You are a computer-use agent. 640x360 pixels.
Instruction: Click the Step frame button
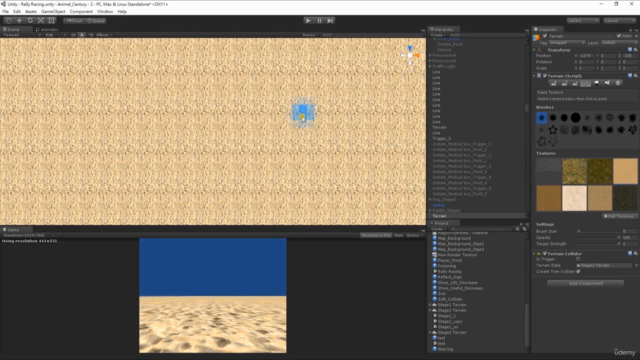click(x=330, y=20)
